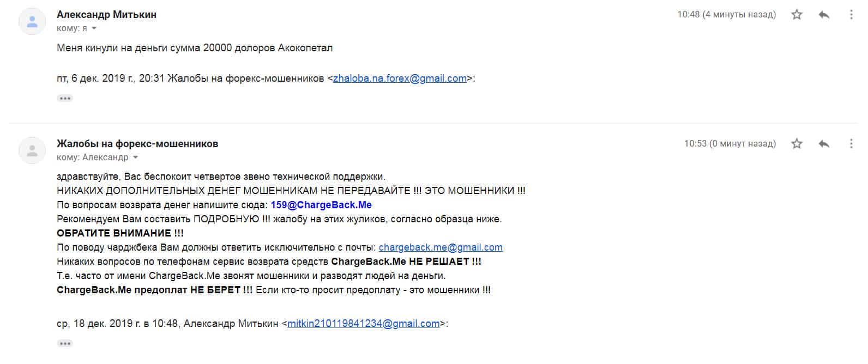This screenshot has width=868, height=364.
Task: Click sender name Александр Митькин
Action: [106, 15]
